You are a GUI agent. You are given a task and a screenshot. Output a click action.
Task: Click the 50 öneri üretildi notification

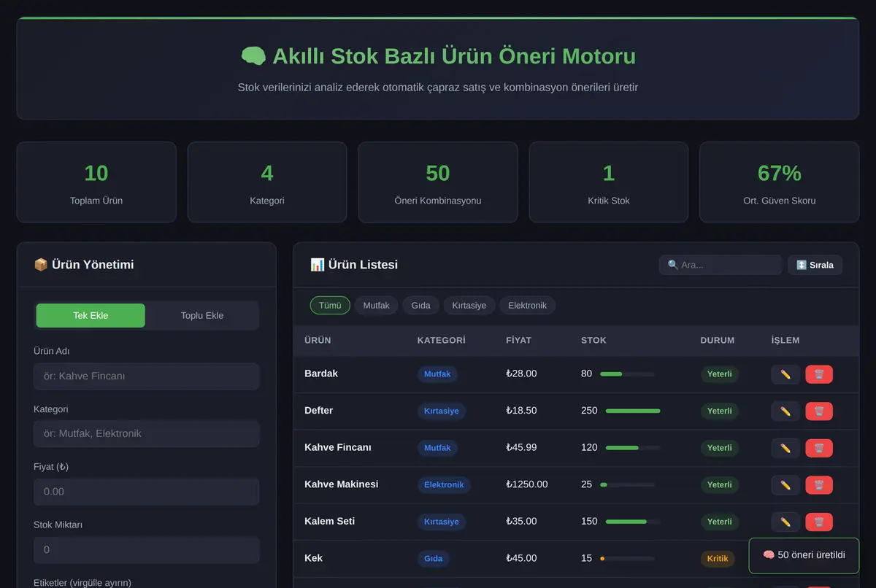tap(804, 555)
